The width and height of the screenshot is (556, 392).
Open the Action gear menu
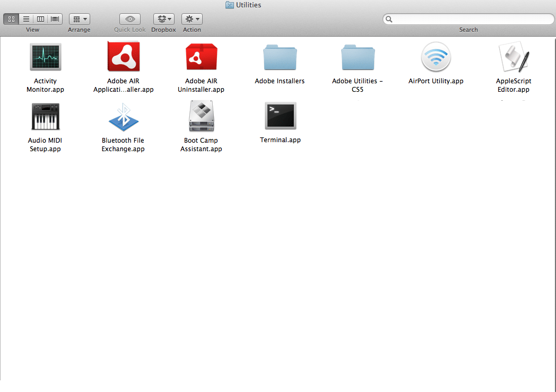pyautogui.click(x=192, y=19)
